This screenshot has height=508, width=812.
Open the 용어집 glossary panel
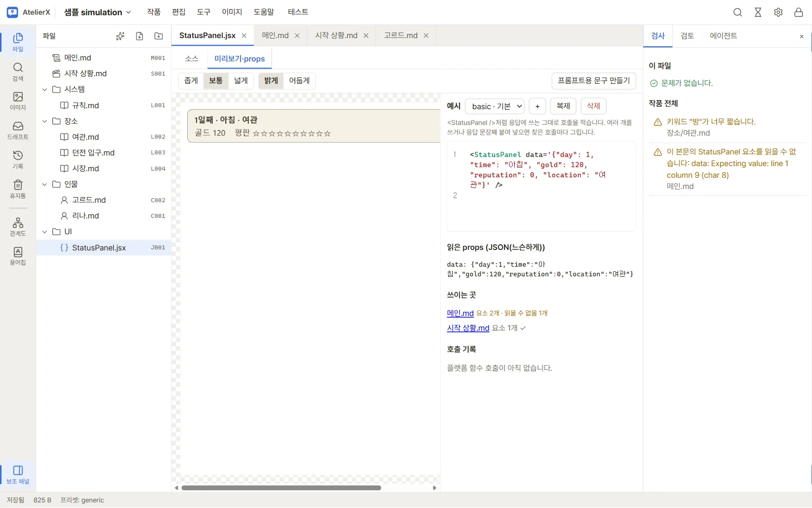(x=18, y=257)
